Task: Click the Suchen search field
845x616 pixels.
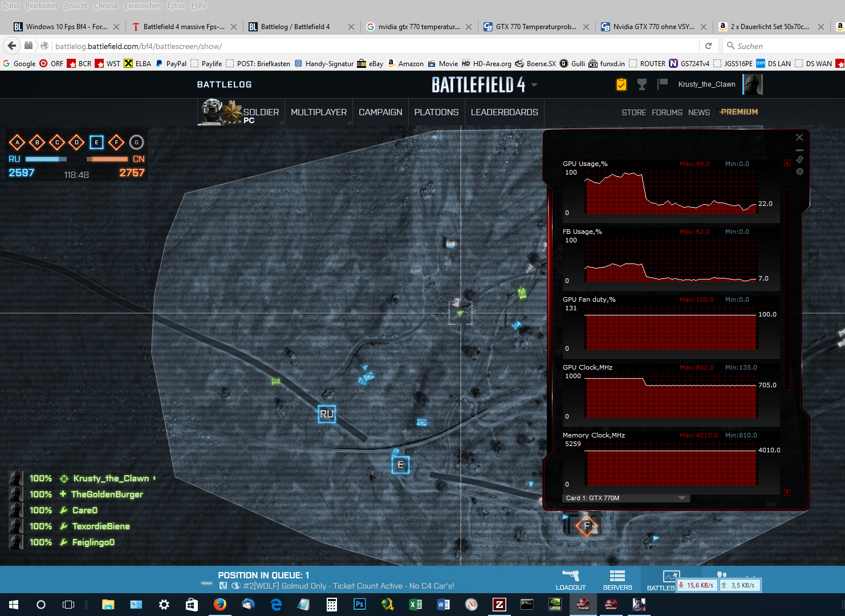Action: 787,46
